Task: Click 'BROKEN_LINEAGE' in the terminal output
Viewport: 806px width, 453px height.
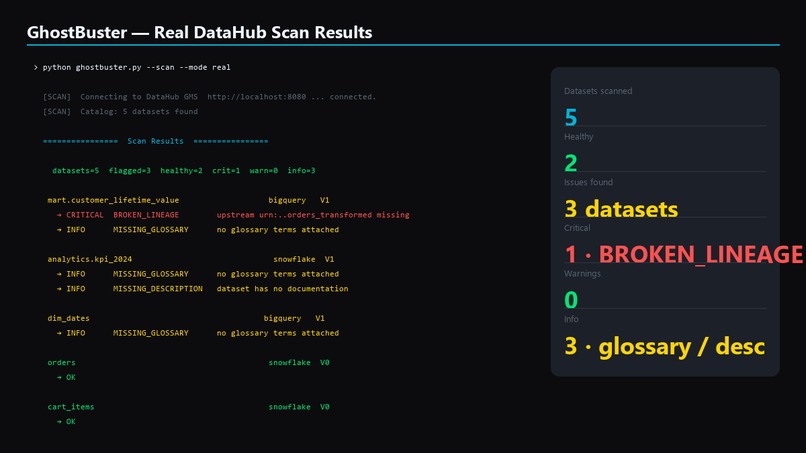Action: click(x=146, y=215)
